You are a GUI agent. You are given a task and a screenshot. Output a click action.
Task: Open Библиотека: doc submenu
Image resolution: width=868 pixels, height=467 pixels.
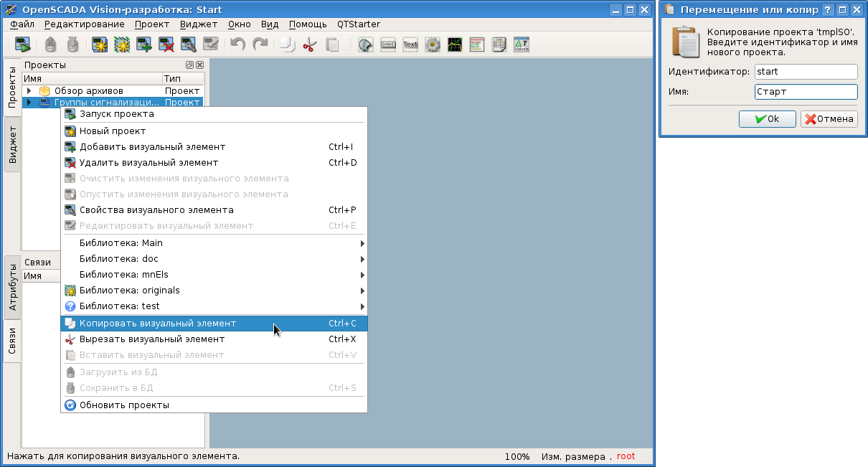[x=214, y=258]
